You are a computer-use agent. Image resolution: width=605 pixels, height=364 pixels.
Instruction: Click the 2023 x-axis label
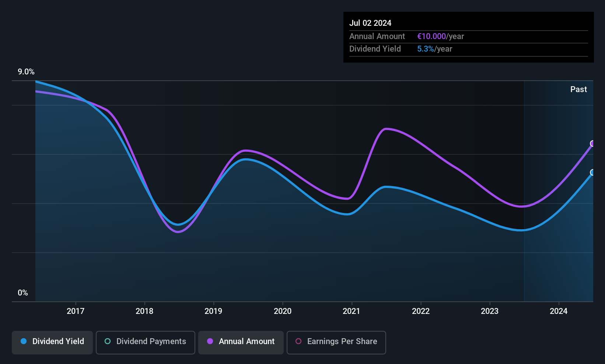[x=490, y=311]
